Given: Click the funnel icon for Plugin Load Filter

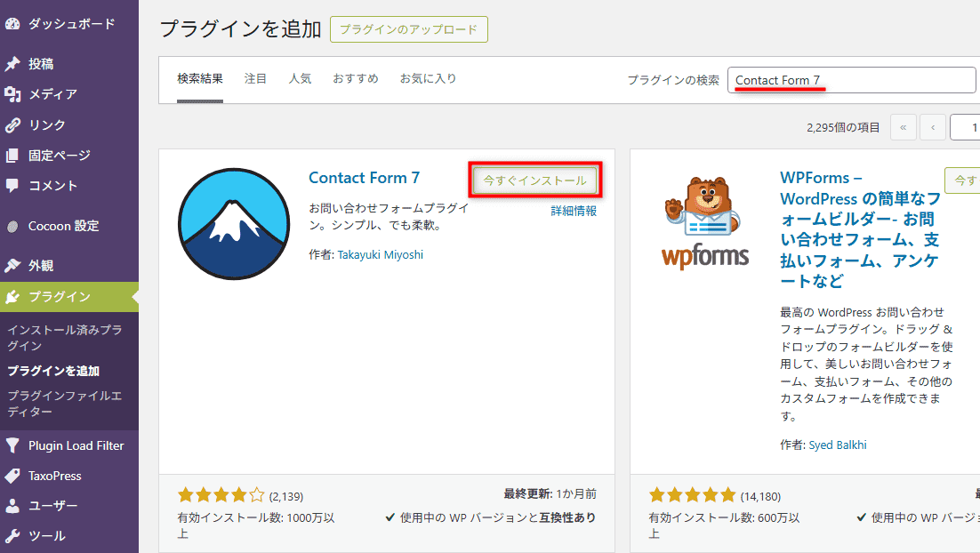Looking at the screenshot, I should 12,445.
